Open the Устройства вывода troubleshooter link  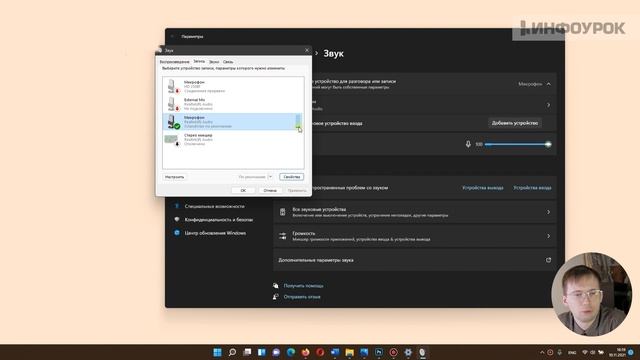482,188
